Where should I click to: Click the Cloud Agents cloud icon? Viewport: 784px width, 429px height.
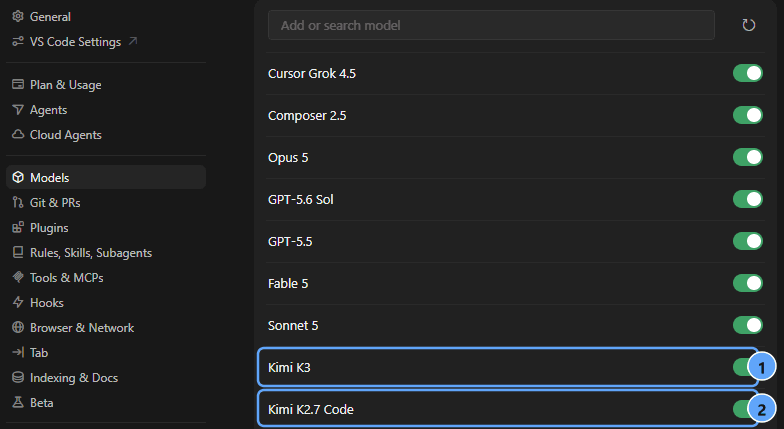point(18,134)
